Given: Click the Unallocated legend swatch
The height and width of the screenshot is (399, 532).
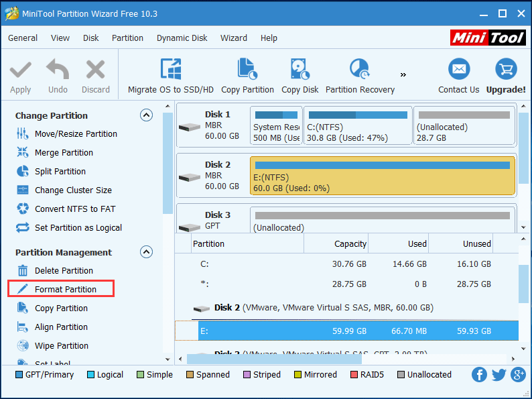Looking at the screenshot, I should pyautogui.click(x=401, y=375).
